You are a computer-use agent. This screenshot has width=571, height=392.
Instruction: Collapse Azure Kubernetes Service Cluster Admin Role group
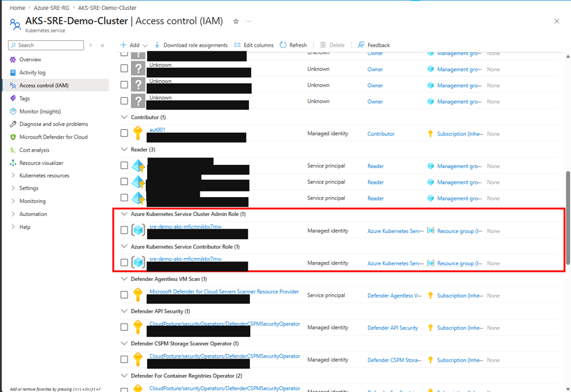[124, 214]
